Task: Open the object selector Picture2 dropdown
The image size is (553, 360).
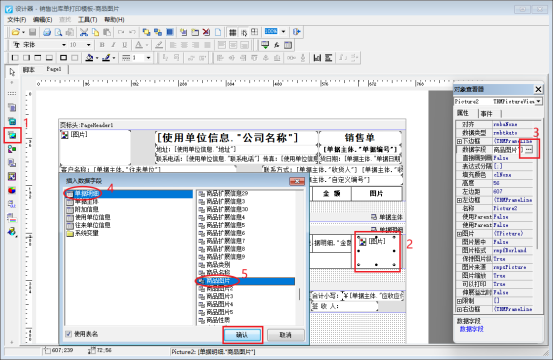Action: click(539, 102)
